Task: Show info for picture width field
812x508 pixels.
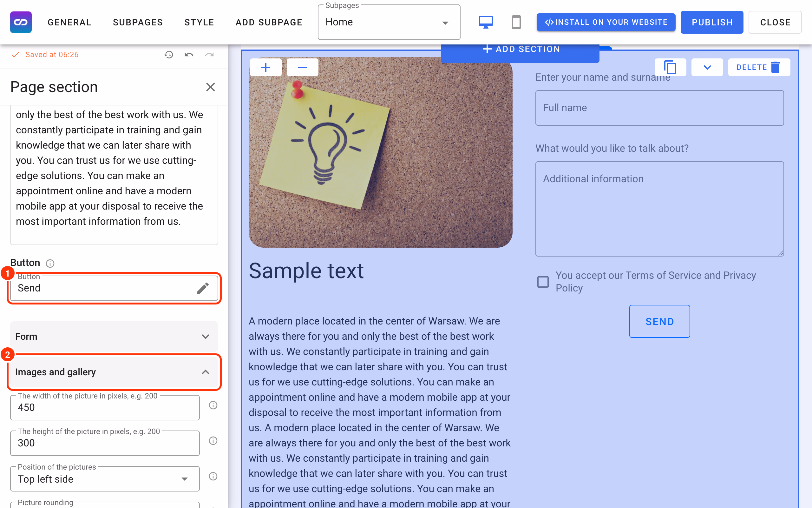Action: (213, 405)
